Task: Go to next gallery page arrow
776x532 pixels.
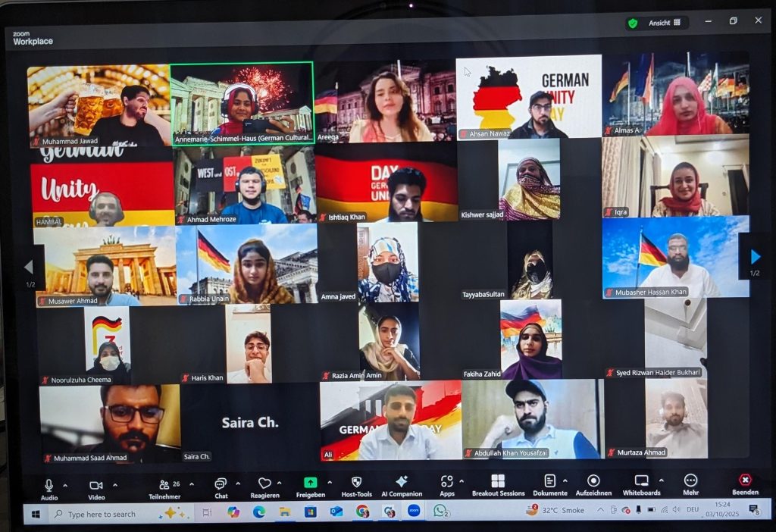Action: (754, 257)
